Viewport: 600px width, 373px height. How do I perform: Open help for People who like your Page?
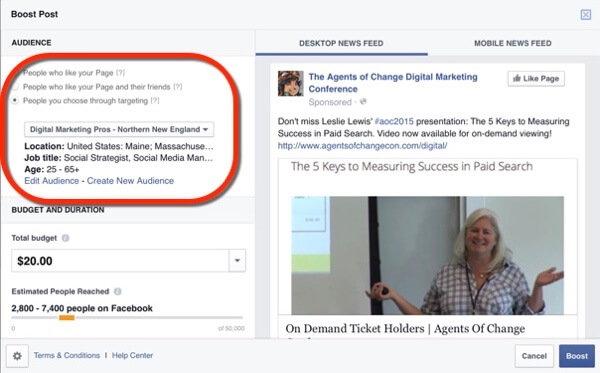pos(120,73)
